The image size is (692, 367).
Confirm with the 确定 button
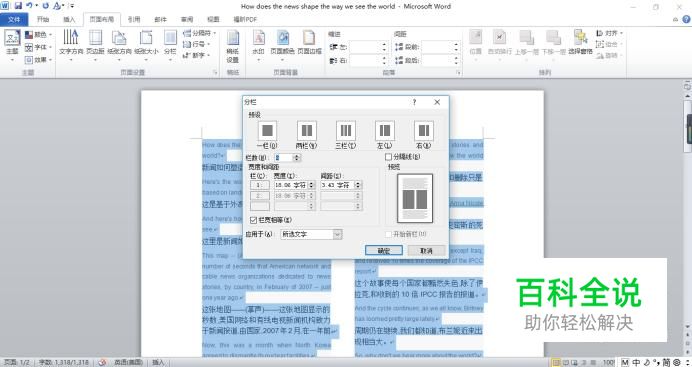pos(384,251)
